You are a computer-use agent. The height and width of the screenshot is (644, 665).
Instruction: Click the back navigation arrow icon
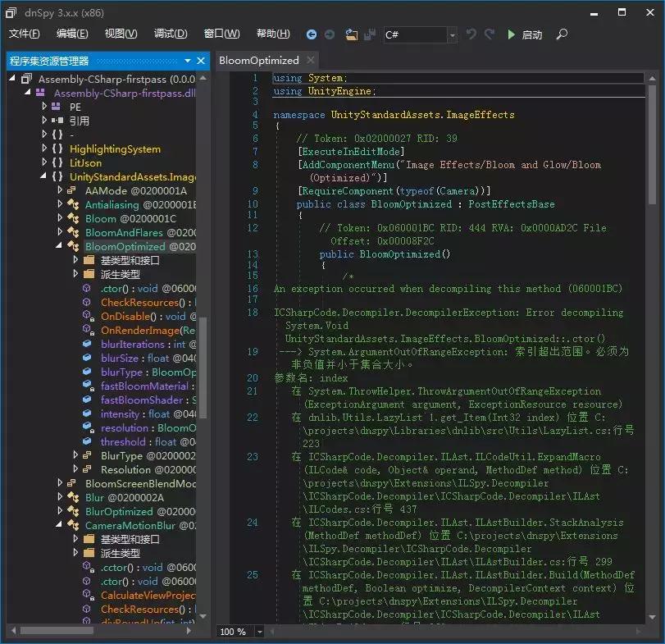[x=312, y=34]
